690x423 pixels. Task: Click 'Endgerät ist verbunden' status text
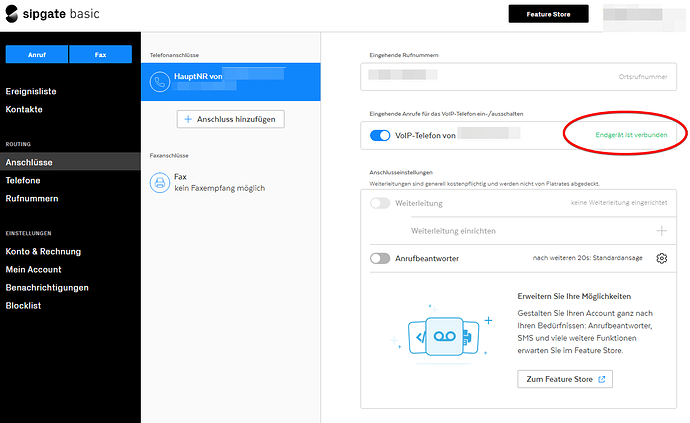tap(631, 135)
